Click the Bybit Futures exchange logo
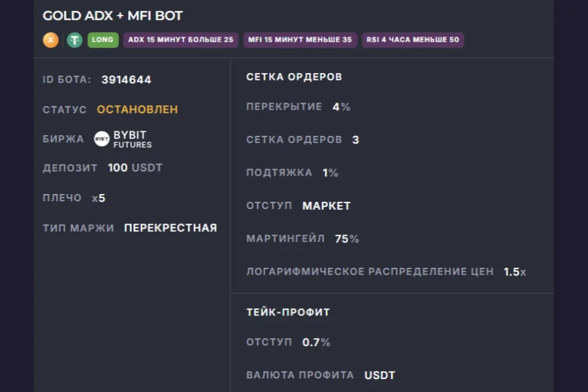Image resolution: width=588 pixels, height=392 pixels. point(121,139)
